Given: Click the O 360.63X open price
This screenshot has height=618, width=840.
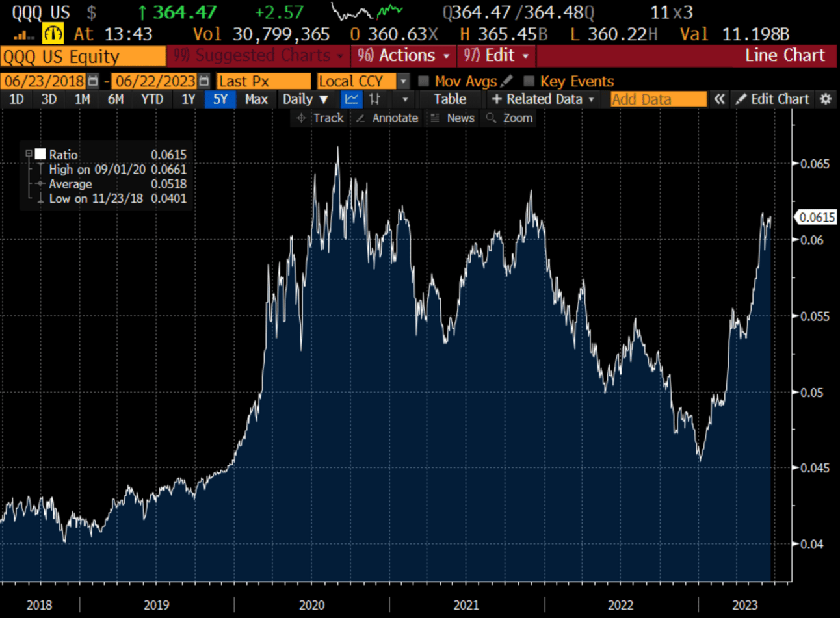Looking at the screenshot, I should pos(394,34).
